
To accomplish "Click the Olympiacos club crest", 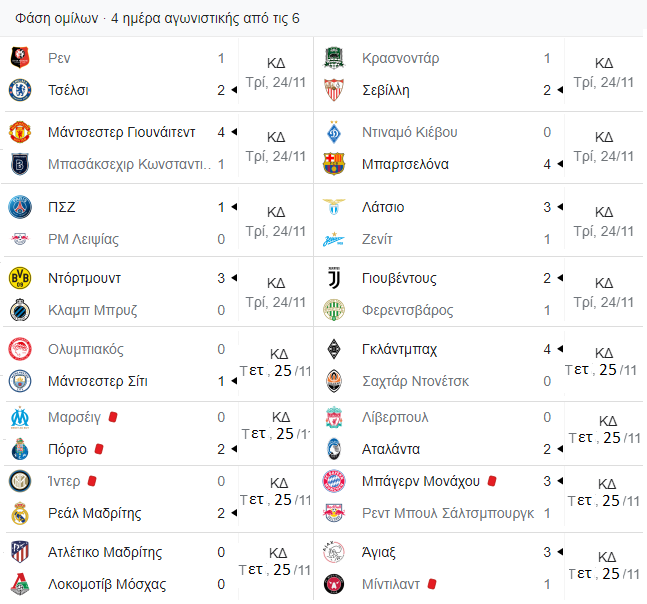I will tap(19, 349).
